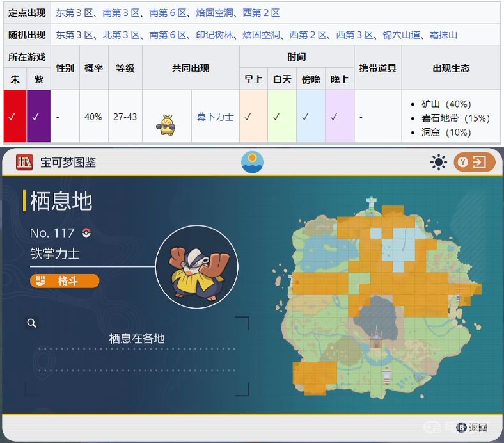Click the Poké Ball caught icon beside No. 117
The image size is (504, 443).
[86, 232]
